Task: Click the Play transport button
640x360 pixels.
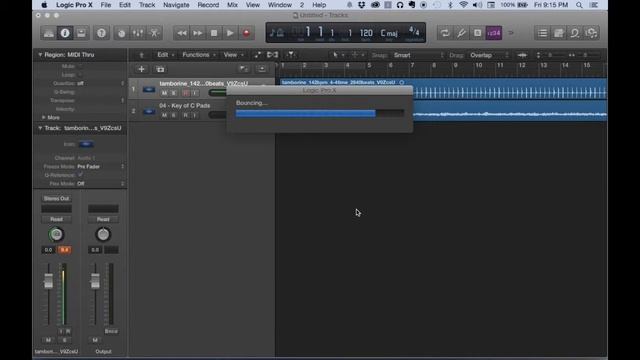Action: click(x=230, y=33)
